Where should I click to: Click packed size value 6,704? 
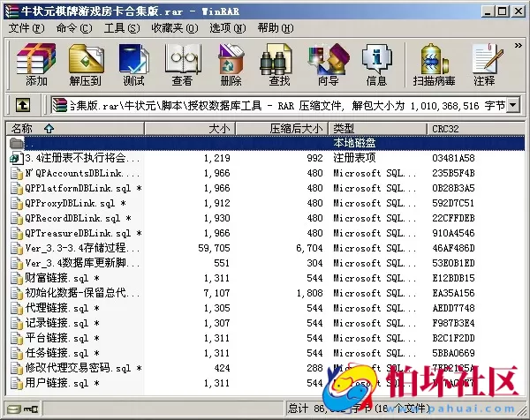click(x=309, y=248)
